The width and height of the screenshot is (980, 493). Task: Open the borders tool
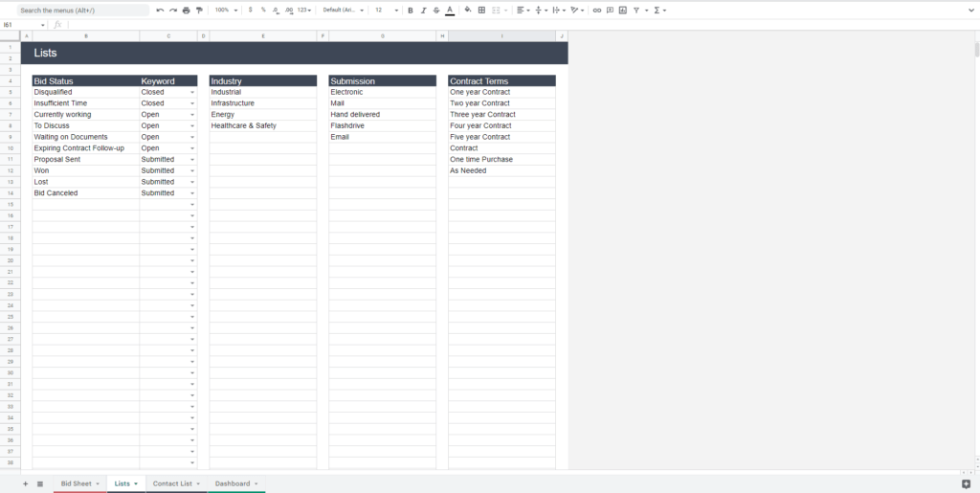(482, 11)
